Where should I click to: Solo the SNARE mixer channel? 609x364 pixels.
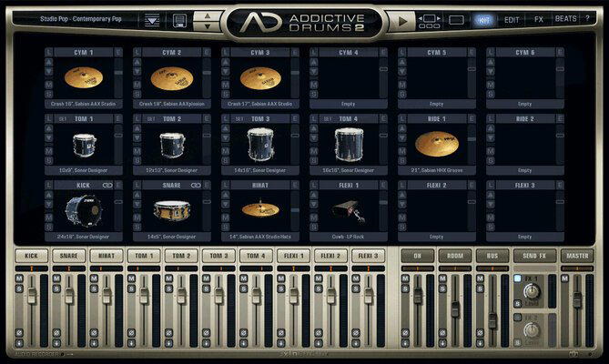56,288
